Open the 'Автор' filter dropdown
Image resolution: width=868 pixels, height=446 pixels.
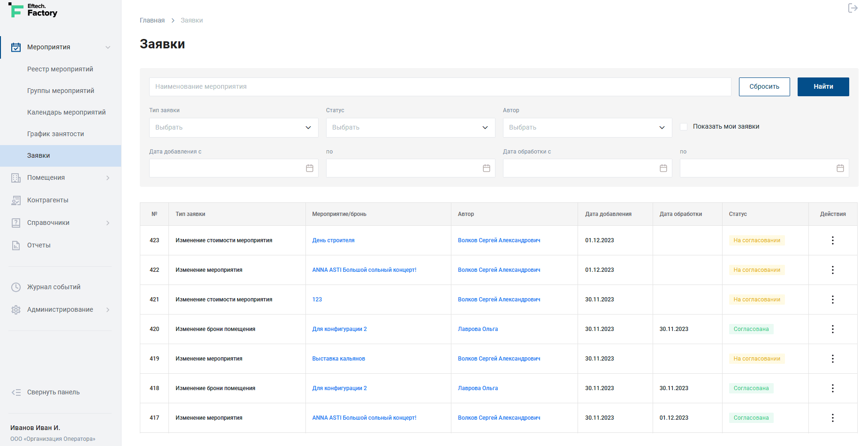click(587, 128)
